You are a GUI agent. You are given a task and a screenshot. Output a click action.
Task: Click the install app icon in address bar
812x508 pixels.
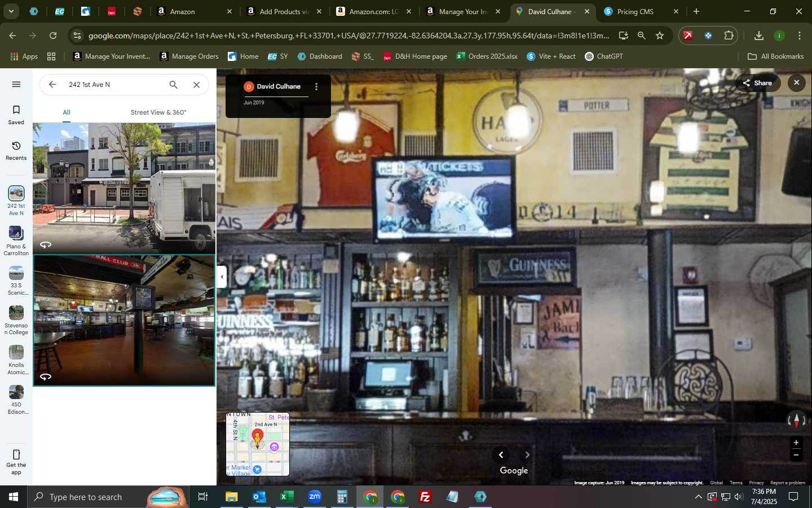(x=623, y=36)
